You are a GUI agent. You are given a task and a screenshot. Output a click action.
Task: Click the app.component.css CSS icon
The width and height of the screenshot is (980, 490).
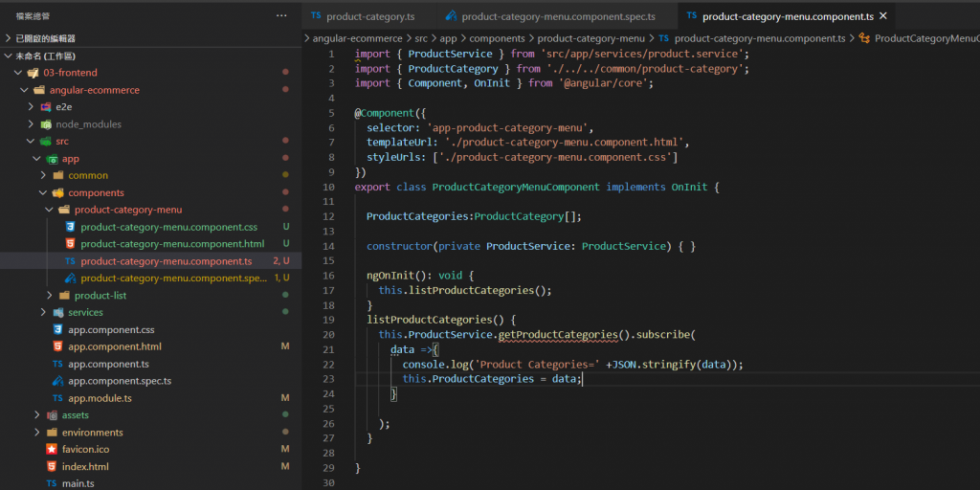coord(57,329)
